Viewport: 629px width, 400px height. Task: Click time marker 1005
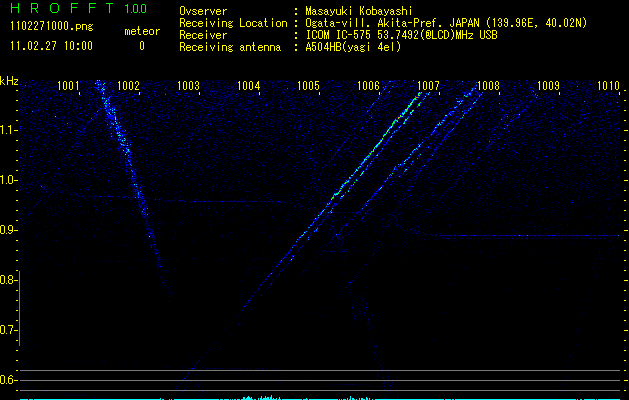pos(308,85)
